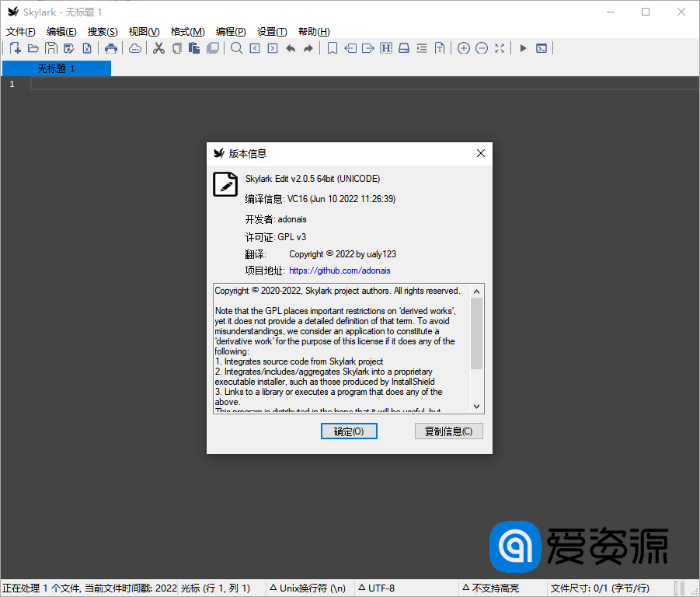Viewport: 700px width, 597px height.
Task: Click the Search magnifier icon
Action: coord(236,48)
